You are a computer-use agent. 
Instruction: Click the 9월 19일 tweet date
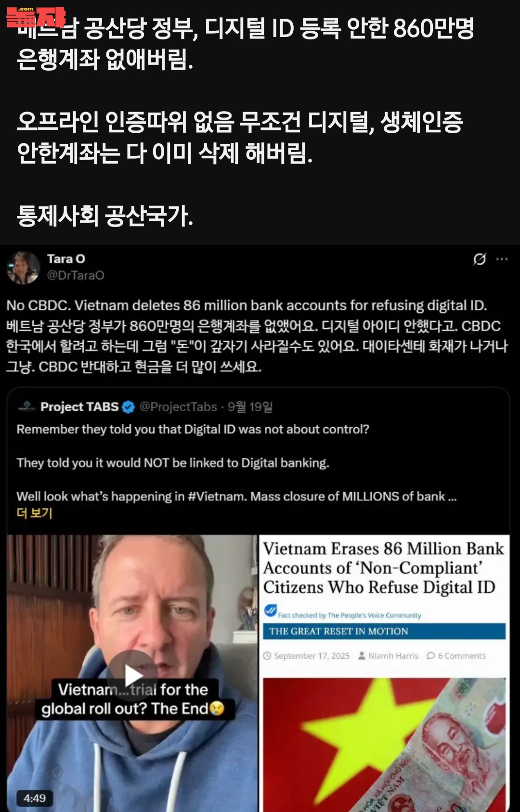tap(250, 407)
